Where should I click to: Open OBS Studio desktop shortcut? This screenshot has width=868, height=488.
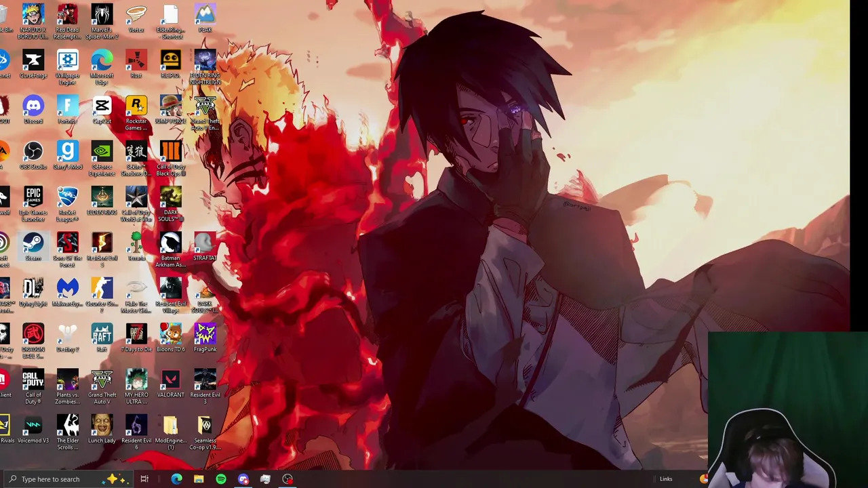coord(33,155)
